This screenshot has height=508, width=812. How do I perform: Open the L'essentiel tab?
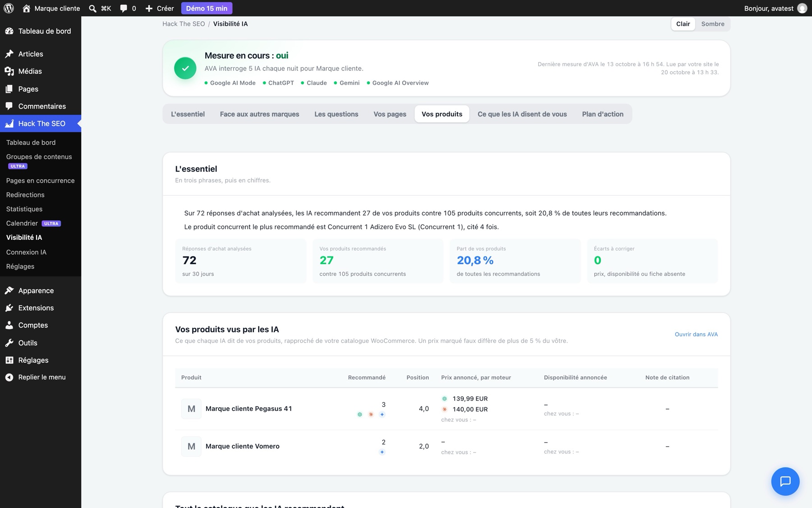[x=188, y=114]
